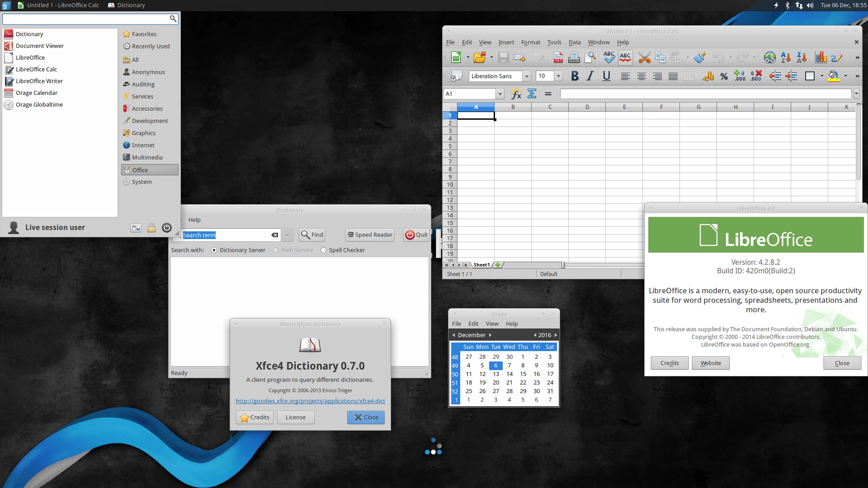Select the Spell Checker radio button
The image size is (868, 488).
click(x=323, y=250)
